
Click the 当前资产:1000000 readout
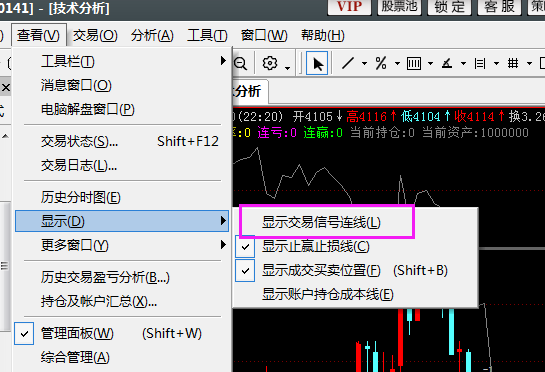coord(475,133)
